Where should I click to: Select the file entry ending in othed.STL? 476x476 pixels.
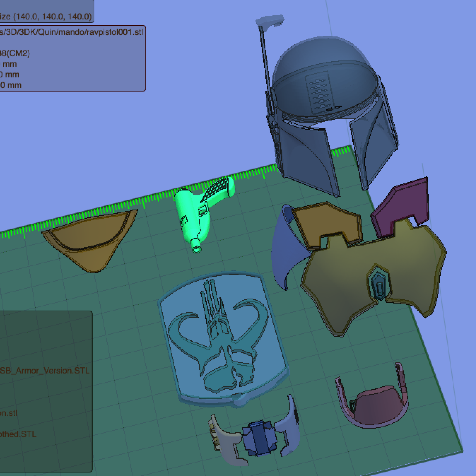[x=18, y=434]
